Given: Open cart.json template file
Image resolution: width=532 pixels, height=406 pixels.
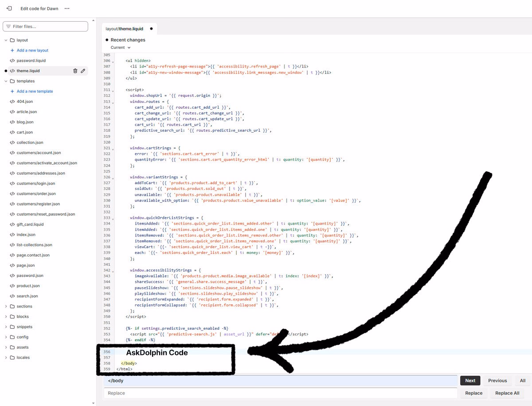Looking at the screenshot, I should 25,132.
